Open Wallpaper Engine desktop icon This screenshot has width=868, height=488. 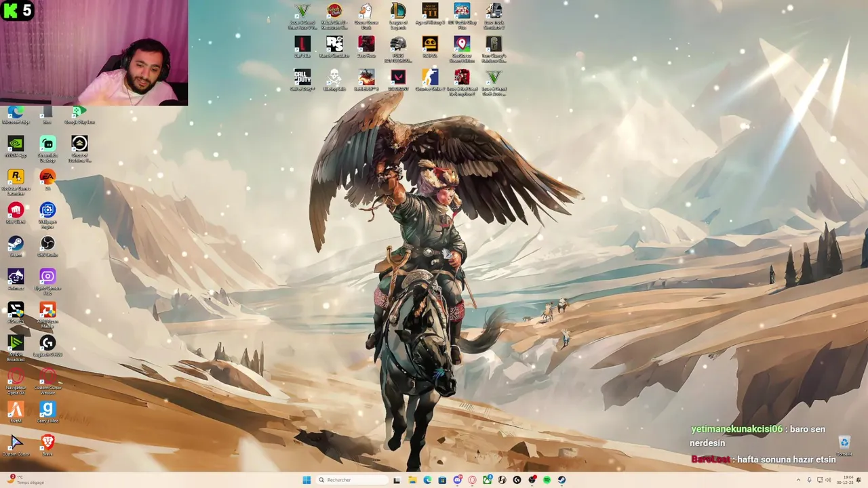tap(47, 216)
